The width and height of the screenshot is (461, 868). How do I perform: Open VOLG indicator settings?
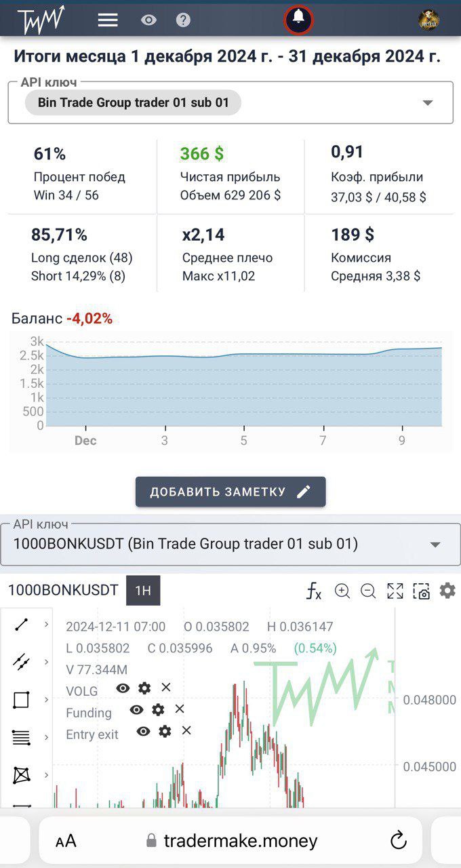pyautogui.click(x=144, y=688)
